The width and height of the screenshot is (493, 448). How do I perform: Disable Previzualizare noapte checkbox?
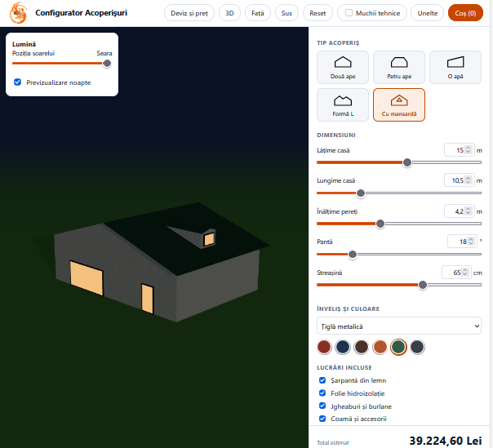click(18, 82)
